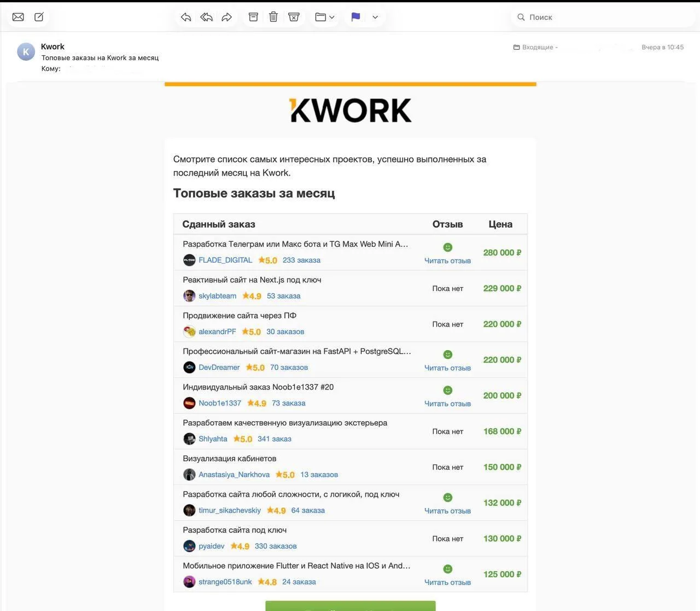Click the 125 000 ₽ price
This screenshot has width=700, height=611.
click(x=502, y=574)
